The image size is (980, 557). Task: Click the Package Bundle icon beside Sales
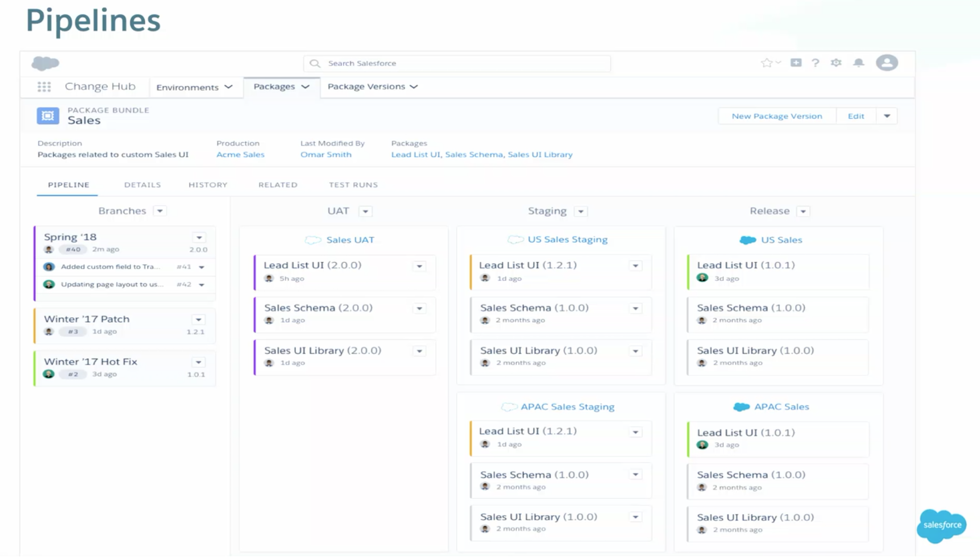(x=48, y=116)
